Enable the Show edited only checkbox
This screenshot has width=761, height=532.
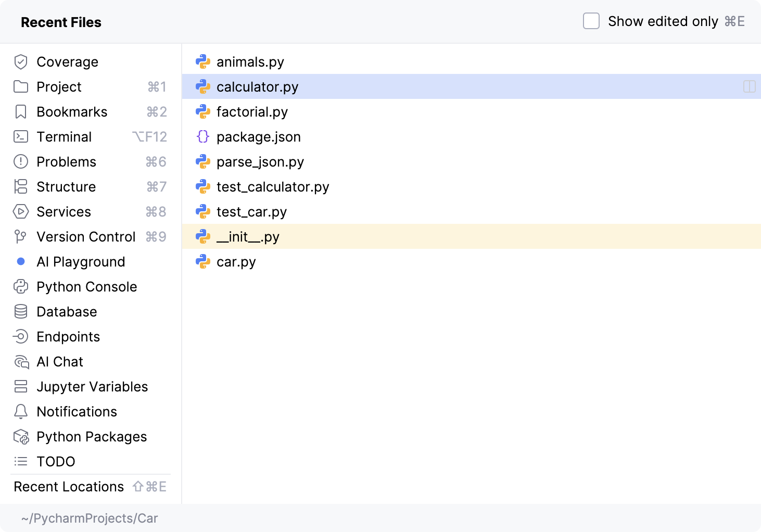(x=591, y=21)
